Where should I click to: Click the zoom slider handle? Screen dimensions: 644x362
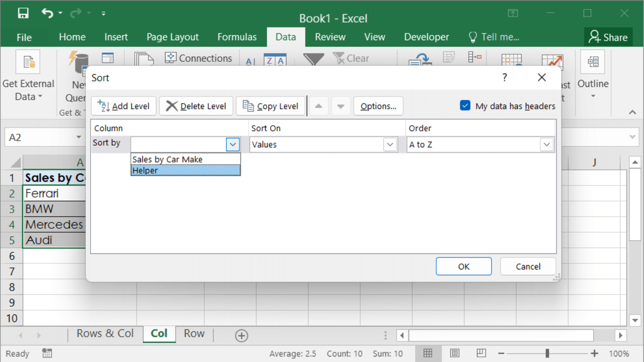point(547,353)
